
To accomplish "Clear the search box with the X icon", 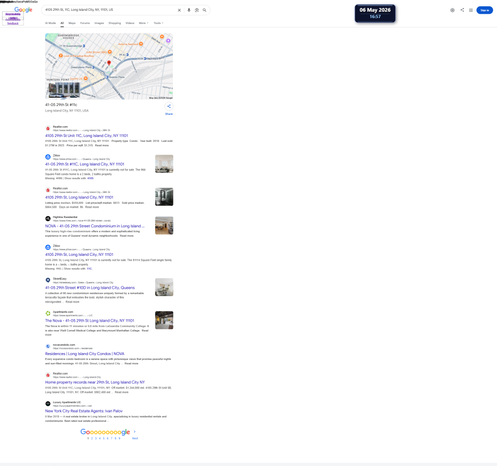I will (x=179, y=10).
